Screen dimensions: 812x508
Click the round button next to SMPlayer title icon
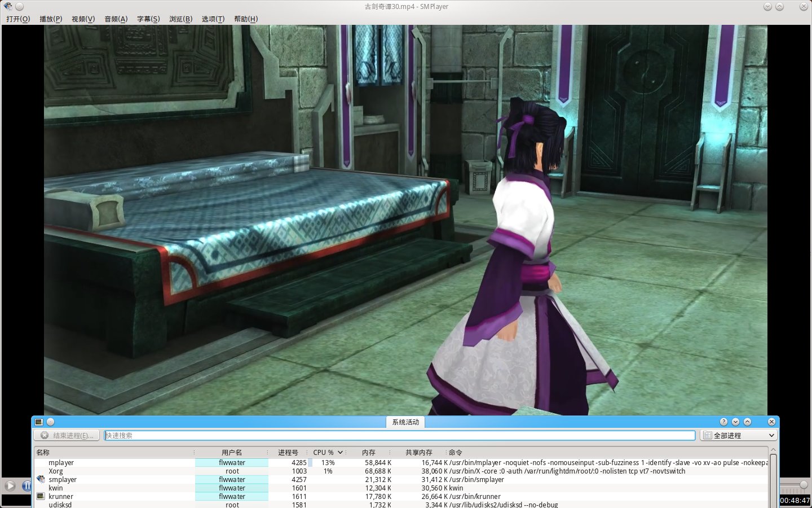tap(19, 7)
